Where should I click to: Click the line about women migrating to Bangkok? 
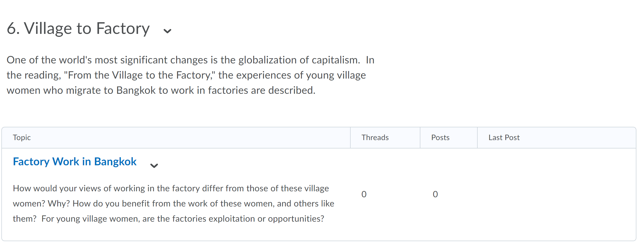[161, 90]
